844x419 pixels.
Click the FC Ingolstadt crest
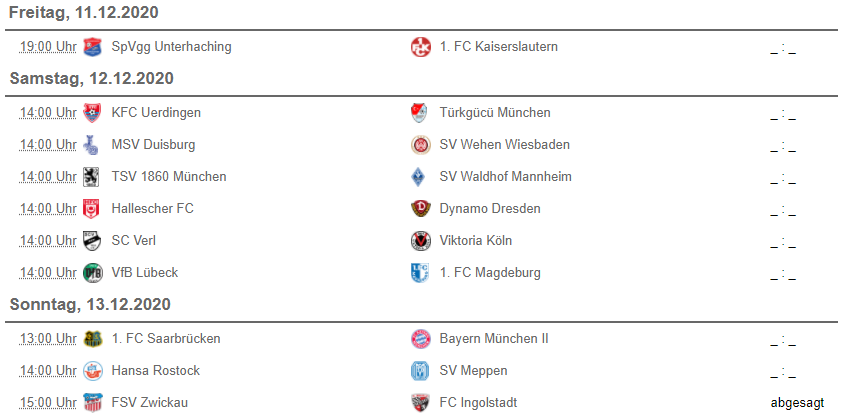pyautogui.click(x=420, y=403)
